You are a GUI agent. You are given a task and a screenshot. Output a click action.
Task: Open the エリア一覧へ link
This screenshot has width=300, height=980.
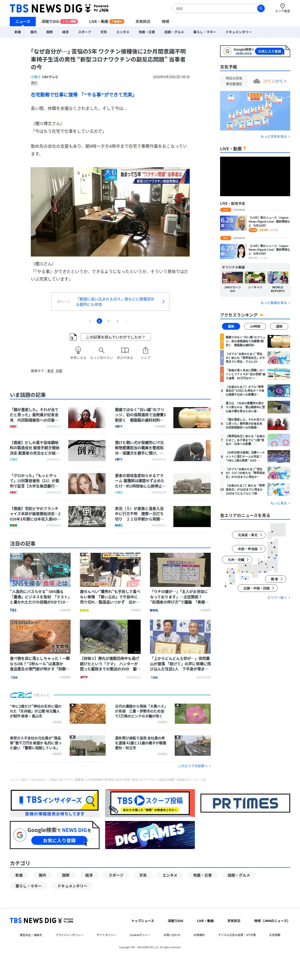point(279,598)
